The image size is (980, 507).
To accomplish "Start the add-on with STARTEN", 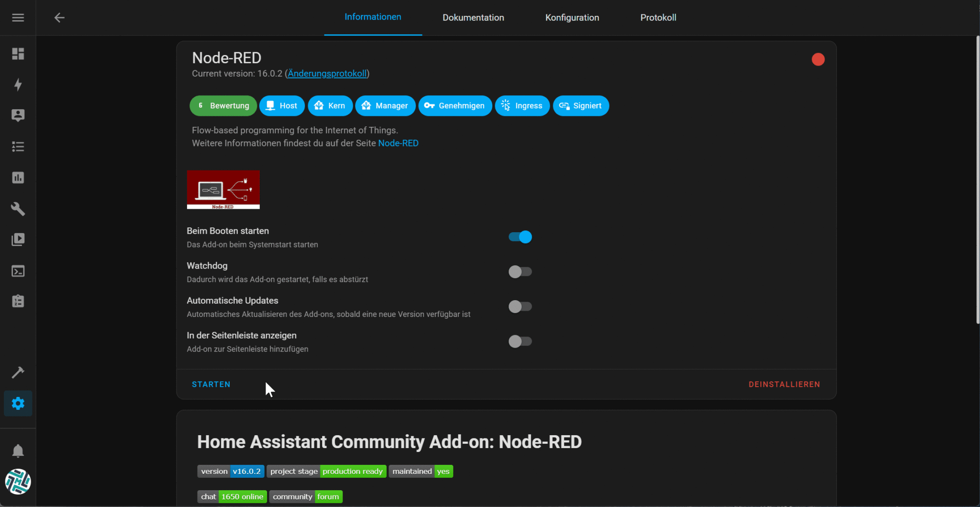I will pyautogui.click(x=211, y=384).
